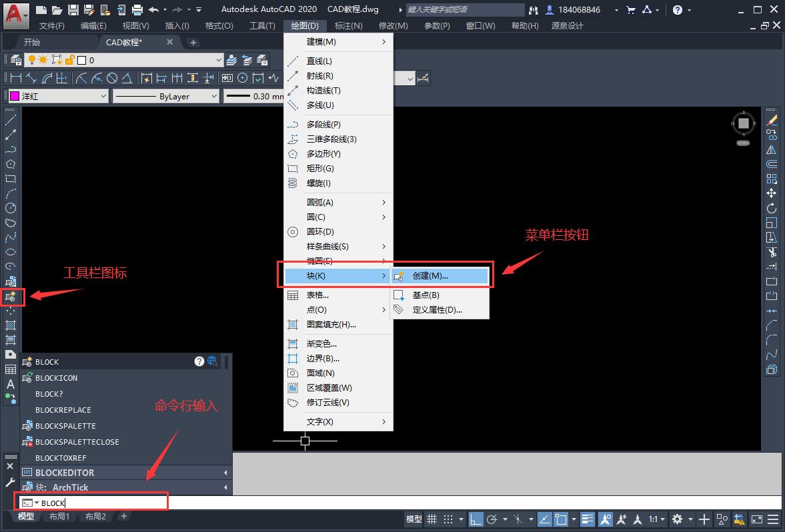Image resolution: width=785 pixels, height=532 pixels.
Task: Toggle Ortho mode in status bar
Action: 476,519
